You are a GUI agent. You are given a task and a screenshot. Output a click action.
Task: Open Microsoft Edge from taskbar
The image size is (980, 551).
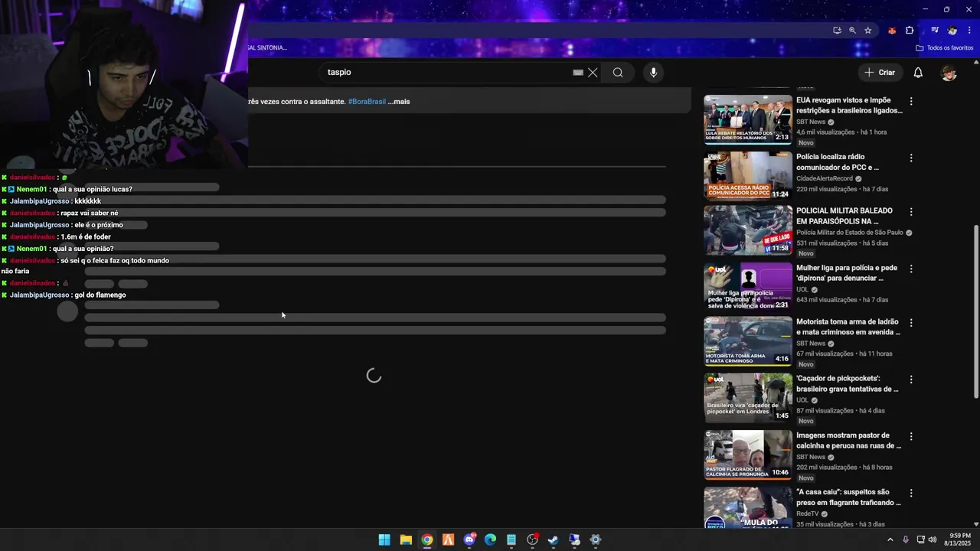pyautogui.click(x=490, y=540)
